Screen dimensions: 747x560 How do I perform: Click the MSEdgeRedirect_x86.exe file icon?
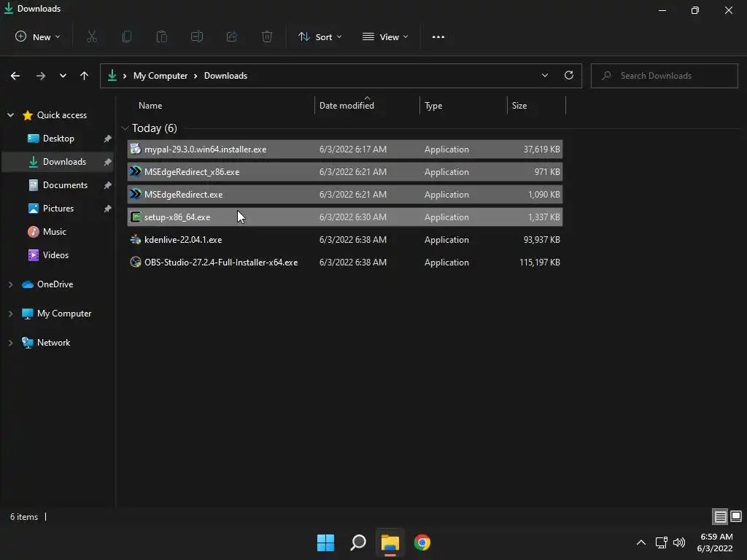[x=136, y=171]
